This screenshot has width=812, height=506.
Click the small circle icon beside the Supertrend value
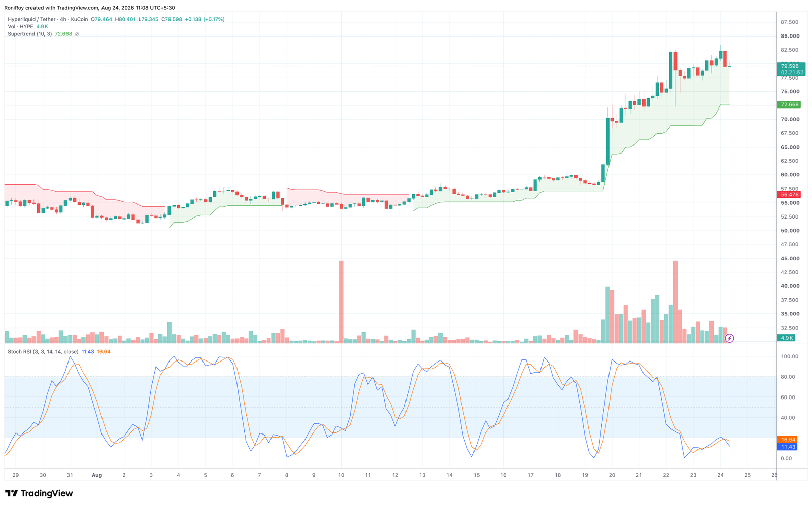77,34
